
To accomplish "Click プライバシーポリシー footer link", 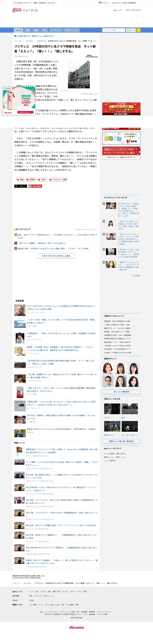I will (104, 612).
